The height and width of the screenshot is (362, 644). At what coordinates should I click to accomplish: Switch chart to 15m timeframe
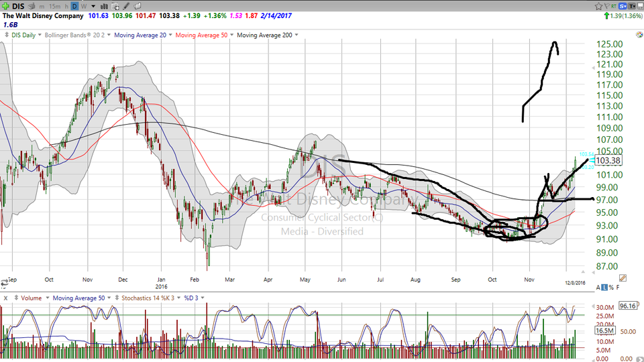(54, 7)
